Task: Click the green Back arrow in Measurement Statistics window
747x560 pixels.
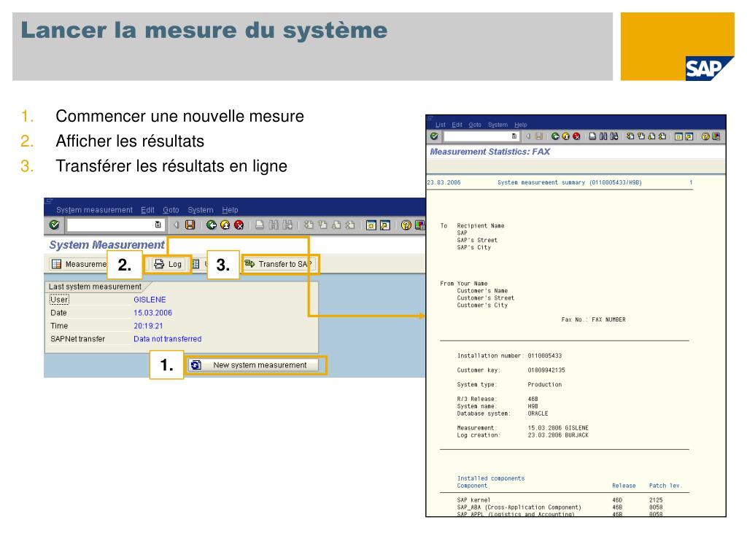Action: coord(555,136)
